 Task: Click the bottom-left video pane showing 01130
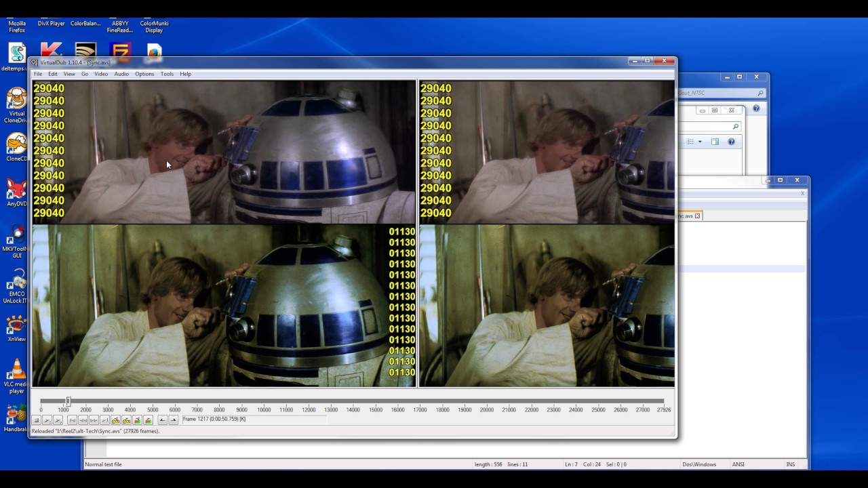coord(224,306)
